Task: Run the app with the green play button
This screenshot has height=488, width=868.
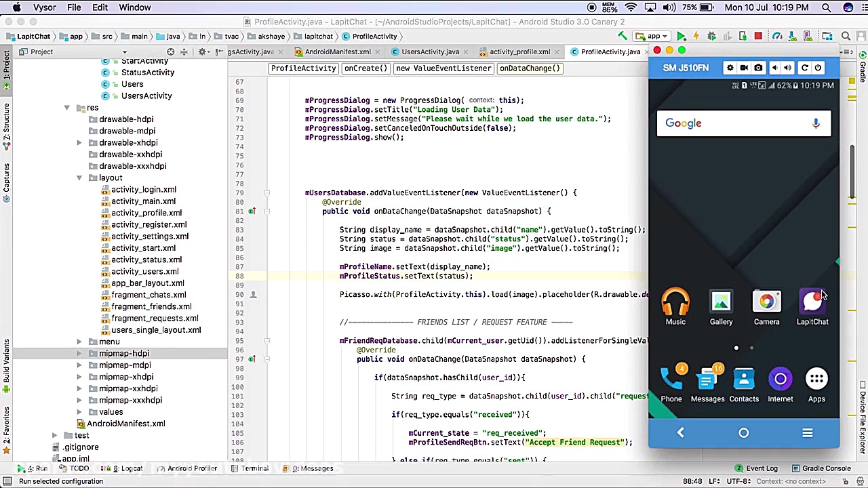Action: tap(681, 36)
